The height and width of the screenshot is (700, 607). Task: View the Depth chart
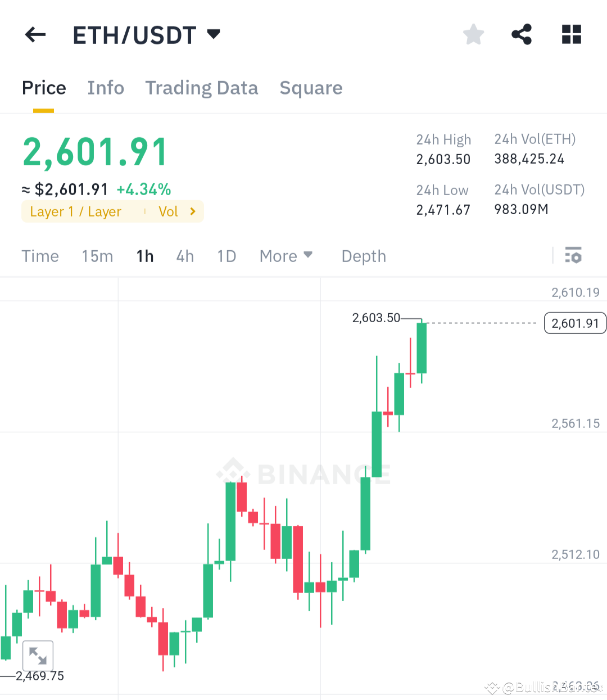pos(363,256)
